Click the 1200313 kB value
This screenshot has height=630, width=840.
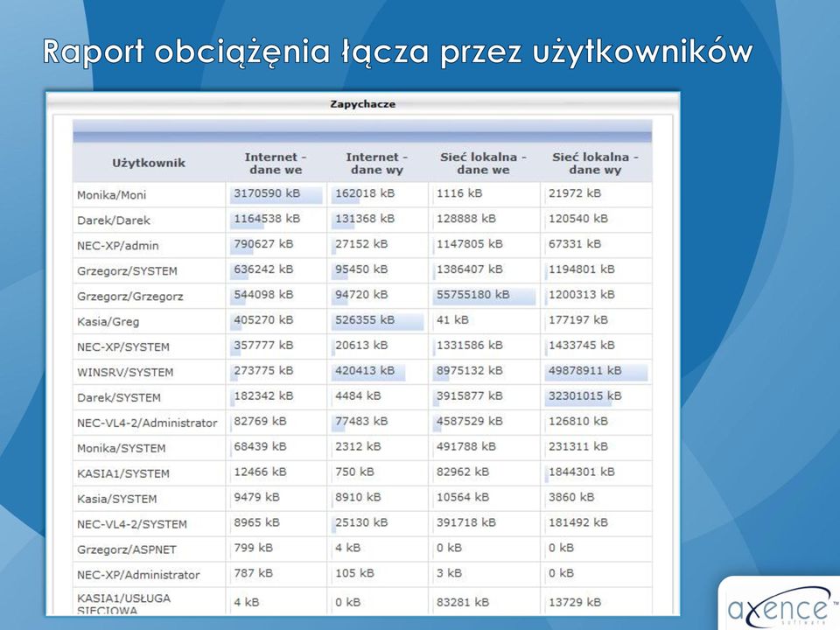(581, 295)
